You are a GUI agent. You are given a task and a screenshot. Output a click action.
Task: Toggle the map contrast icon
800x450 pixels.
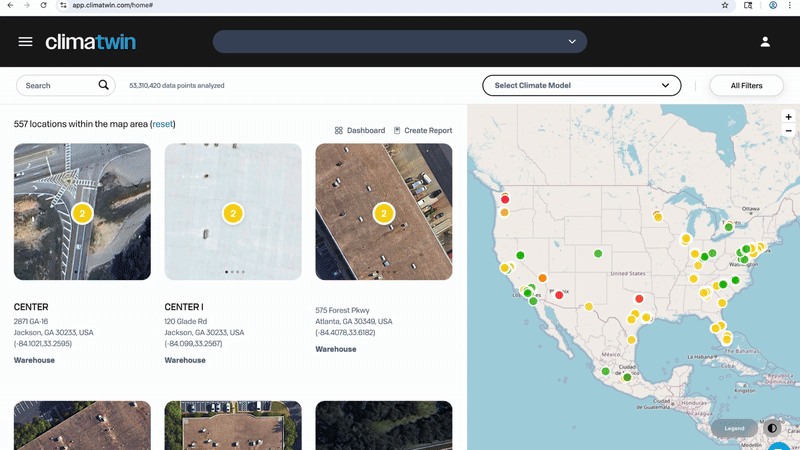(x=772, y=428)
